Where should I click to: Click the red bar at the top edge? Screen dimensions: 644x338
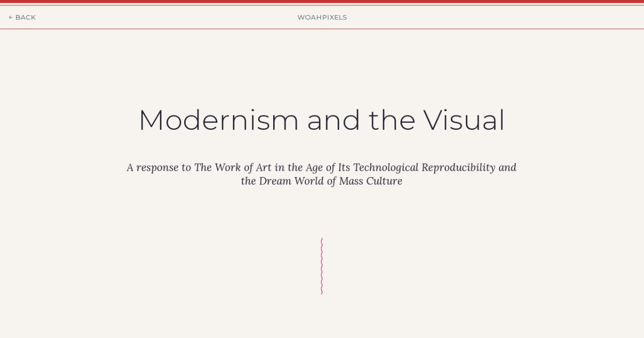coord(322,2)
